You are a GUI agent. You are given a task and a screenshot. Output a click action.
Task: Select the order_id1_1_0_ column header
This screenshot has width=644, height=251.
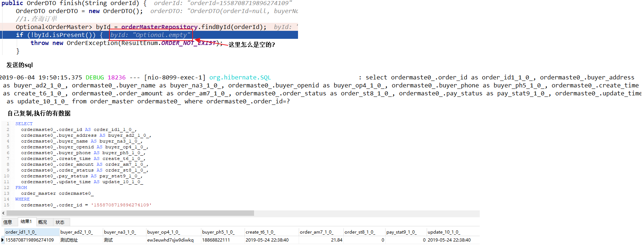(x=32, y=232)
